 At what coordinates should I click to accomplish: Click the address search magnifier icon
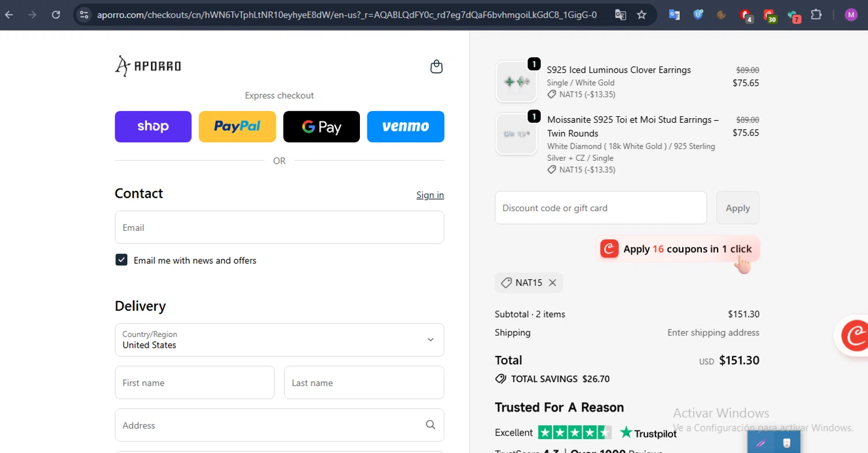[x=431, y=425]
